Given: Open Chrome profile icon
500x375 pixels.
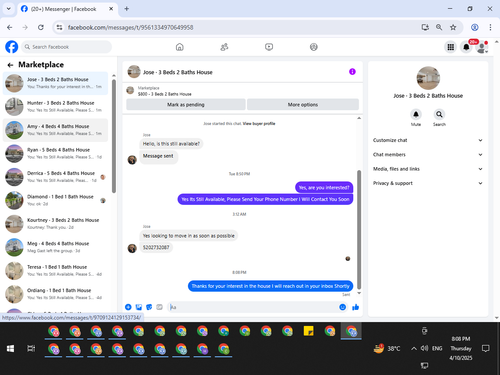Looking at the screenshot, I should (x=475, y=27).
